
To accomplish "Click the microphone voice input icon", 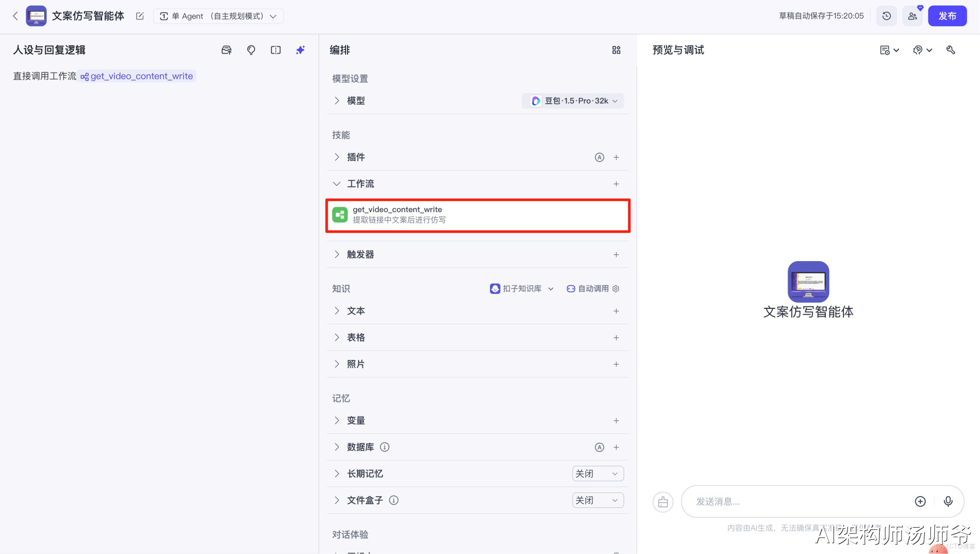I will [x=948, y=501].
